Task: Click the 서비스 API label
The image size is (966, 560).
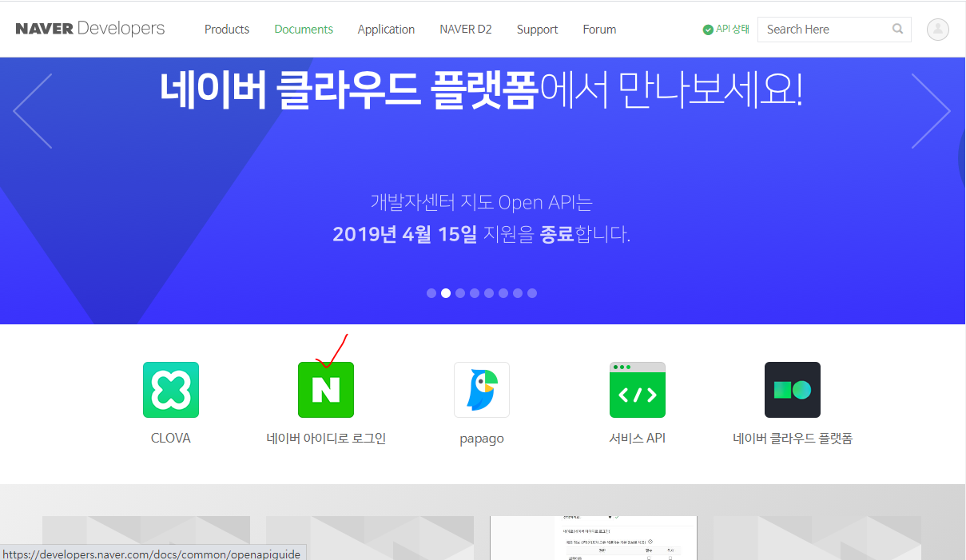Action: [x=638, y=439]
